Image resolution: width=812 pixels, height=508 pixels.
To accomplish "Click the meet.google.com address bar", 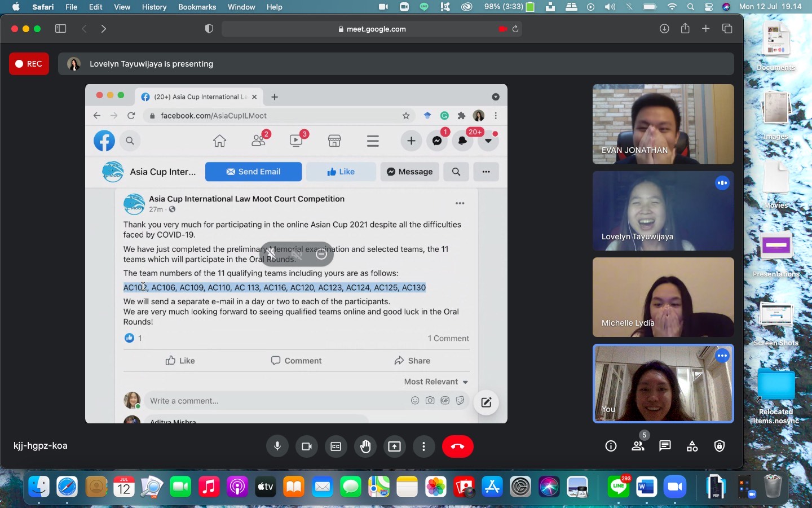I will (372, 29).
